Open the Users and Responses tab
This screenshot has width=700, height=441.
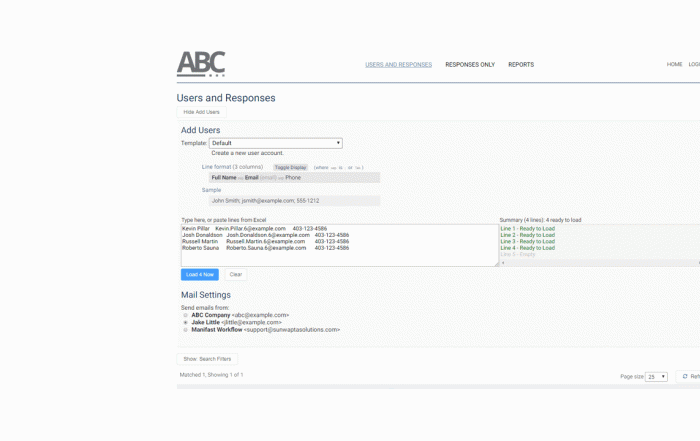[x=398, y=65]
